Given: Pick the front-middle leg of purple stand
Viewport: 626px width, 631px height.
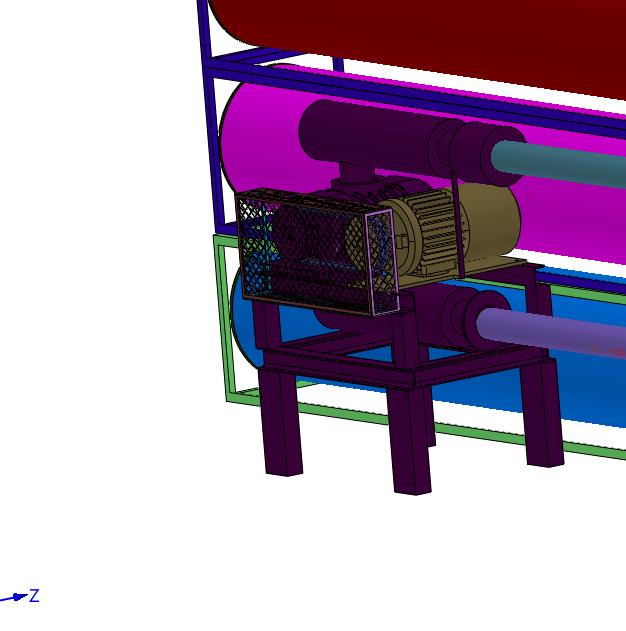Looking at the screenshot, I should (x=409, y=441).
